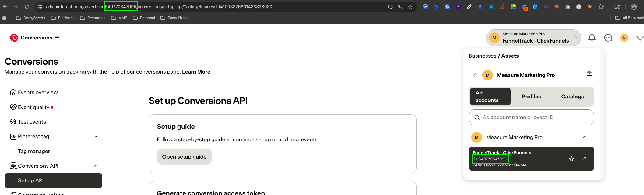Screen dimensions: 644x195
Task: Open the Platforms bookmark folder
Action: [62, 18]
